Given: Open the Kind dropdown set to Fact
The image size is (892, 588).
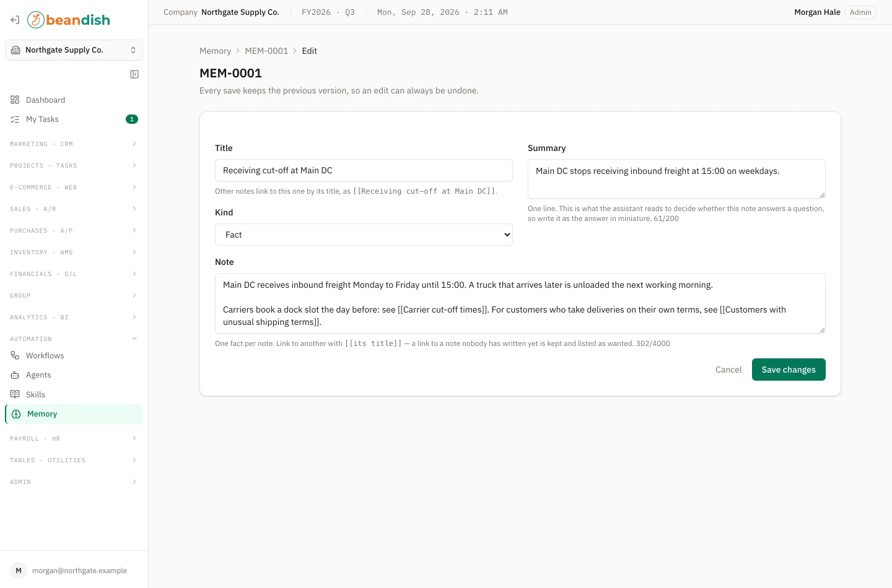Looking at the screenshot, I should [364, 235].
